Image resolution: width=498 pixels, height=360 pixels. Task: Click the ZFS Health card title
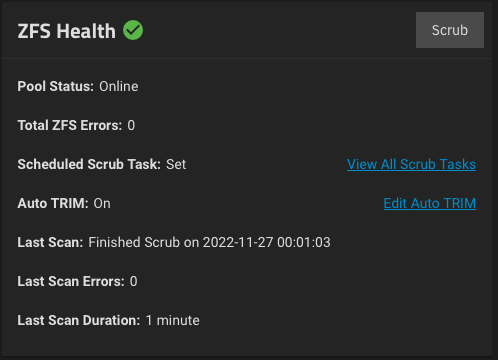(x=67, y=31)
